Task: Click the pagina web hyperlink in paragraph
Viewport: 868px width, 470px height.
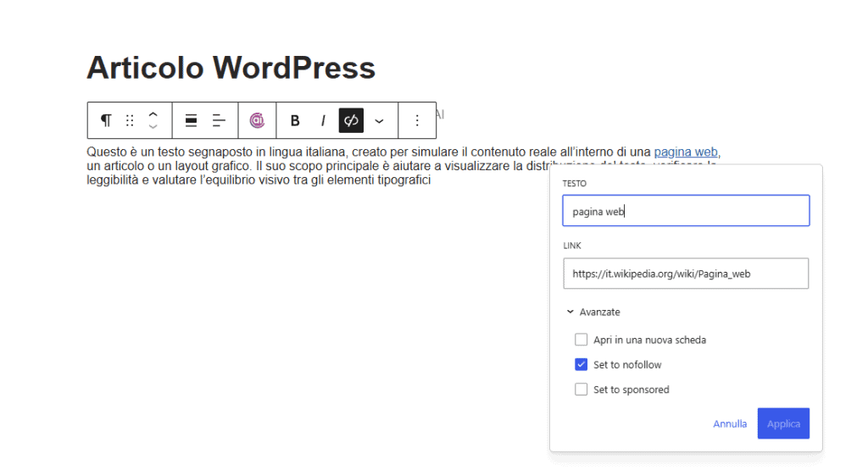Action: tap(685, 152)
